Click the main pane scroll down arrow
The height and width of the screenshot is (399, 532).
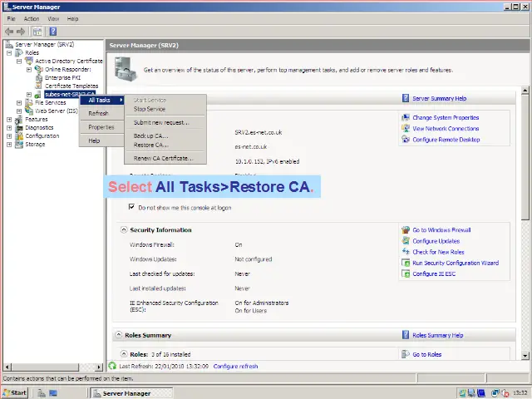525,356
